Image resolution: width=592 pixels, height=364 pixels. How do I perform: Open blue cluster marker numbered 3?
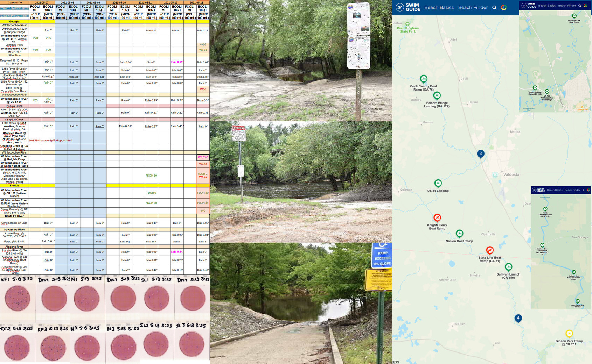pyautogui.click(x=481, y=154)
